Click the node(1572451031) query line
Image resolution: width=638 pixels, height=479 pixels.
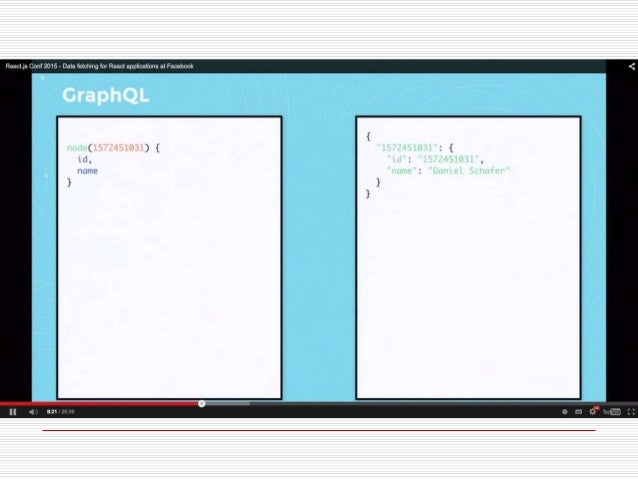coord(114,148)
